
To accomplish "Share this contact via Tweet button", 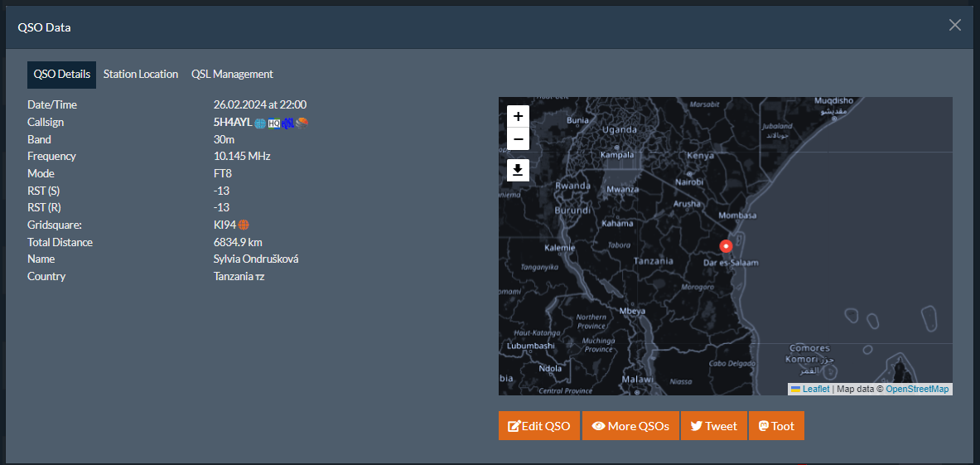I will point(714,426).
